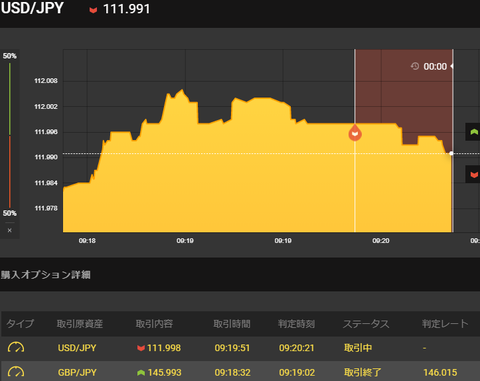Click the 取引時間 column header
The height and width of the screenshot is (381, 480).
point(232,324)
